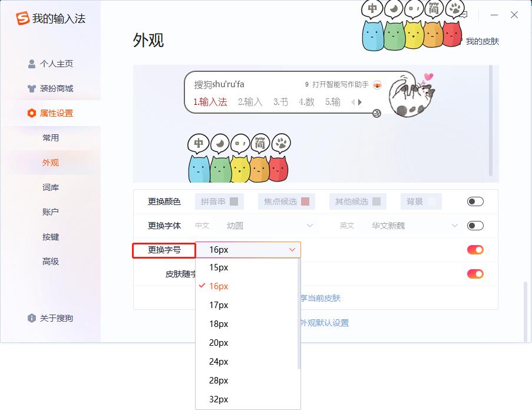Click the 属性设置 hexagon icon

coord(32,113)
